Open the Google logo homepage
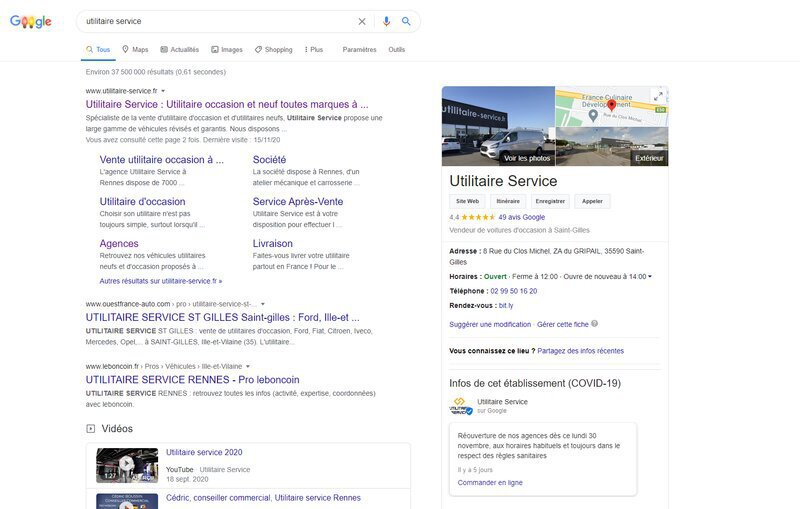The height and width of the screenshot is (509, 800). point(31,21)
